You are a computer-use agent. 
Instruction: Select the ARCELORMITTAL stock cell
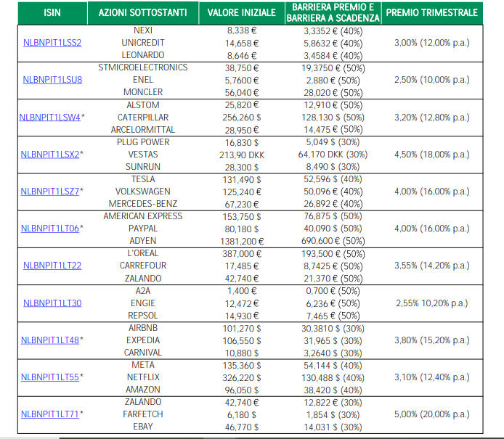pyautogui.click(x=143, y=130)
